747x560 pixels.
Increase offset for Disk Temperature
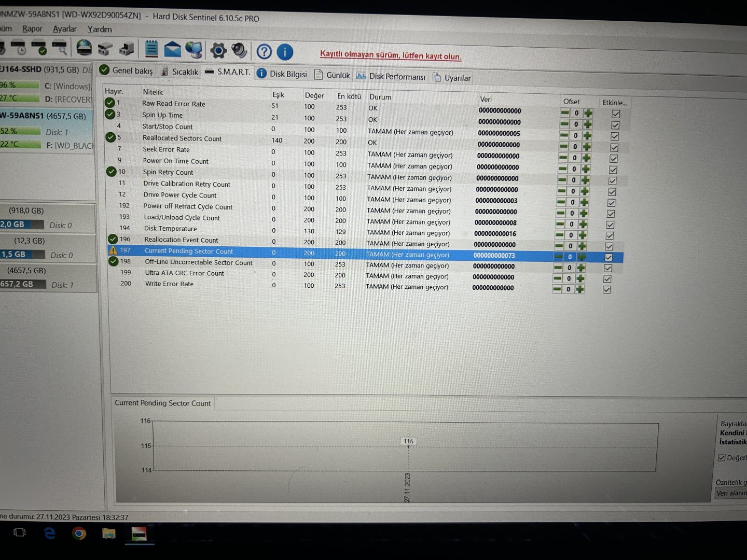(x=583, y=235)
